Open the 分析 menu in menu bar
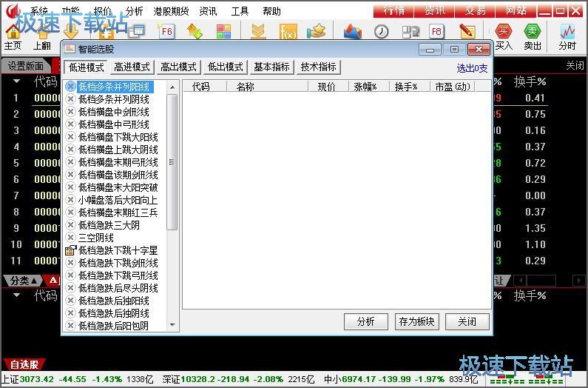The image size is (588, 388). click(x=135, y=11)
